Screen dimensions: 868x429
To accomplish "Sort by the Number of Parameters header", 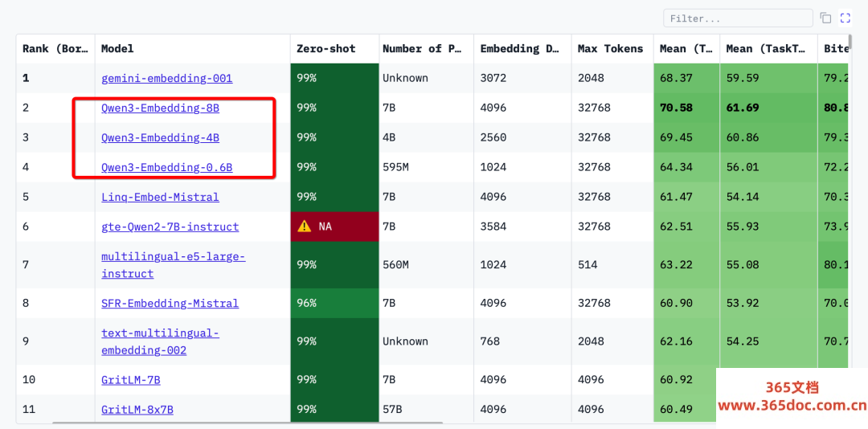I will tap(422, 49).
